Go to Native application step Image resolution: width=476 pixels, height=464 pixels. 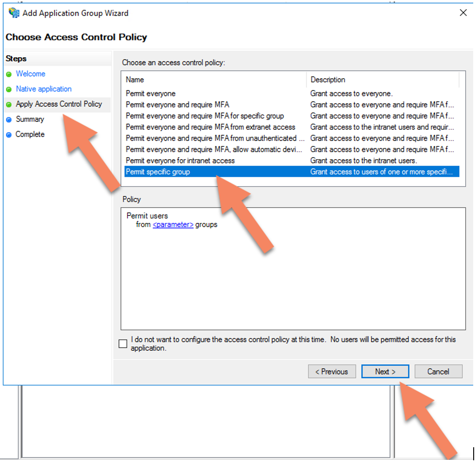point(44,89)
